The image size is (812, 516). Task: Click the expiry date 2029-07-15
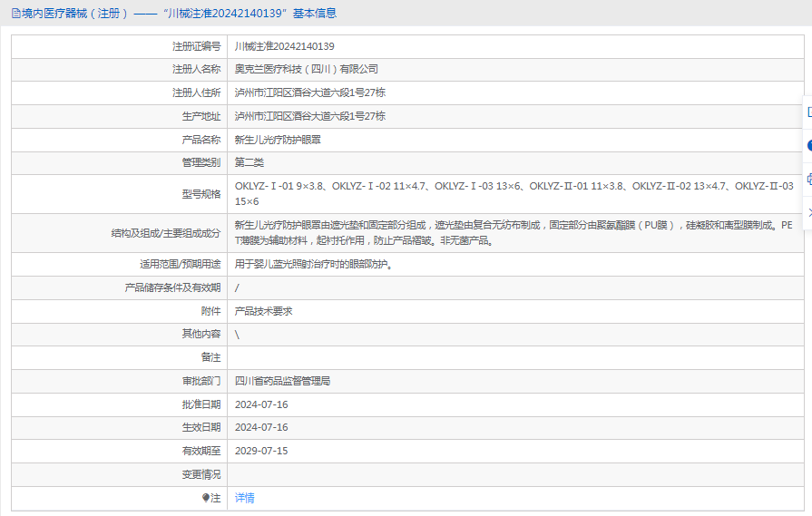(261, 451)
